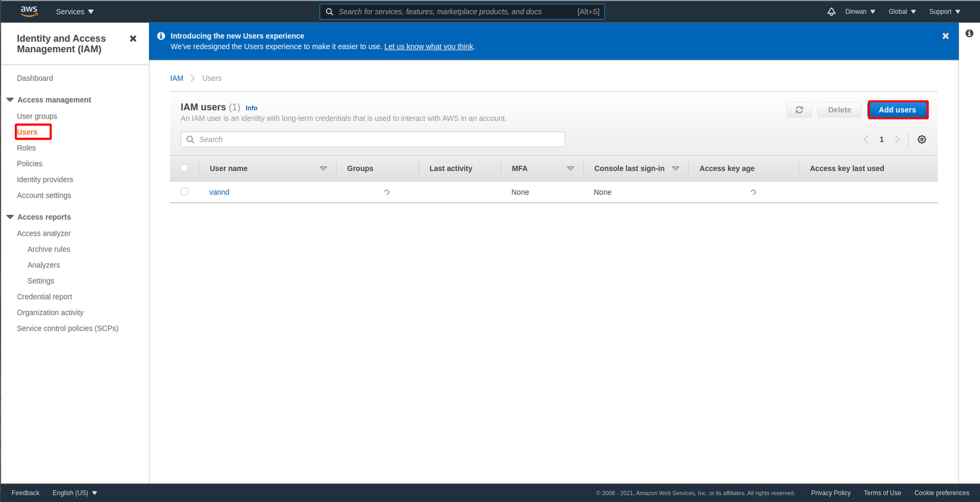The image size is (980, 502).
Task: Open the Info link beside IAM users
Action: (251, 108)
